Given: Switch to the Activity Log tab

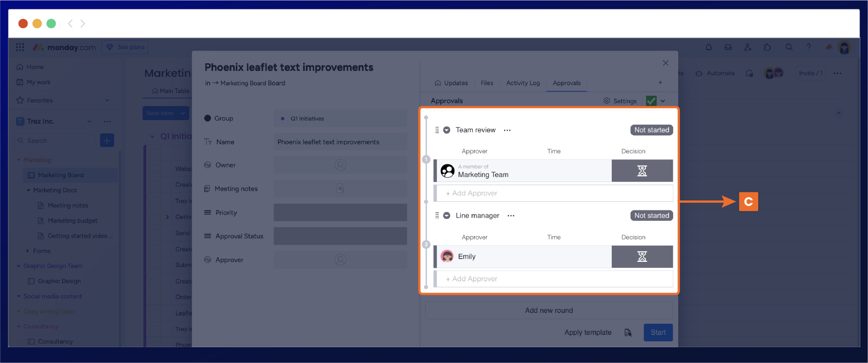Looking at the screenshot, I should [x=523, y=83].
